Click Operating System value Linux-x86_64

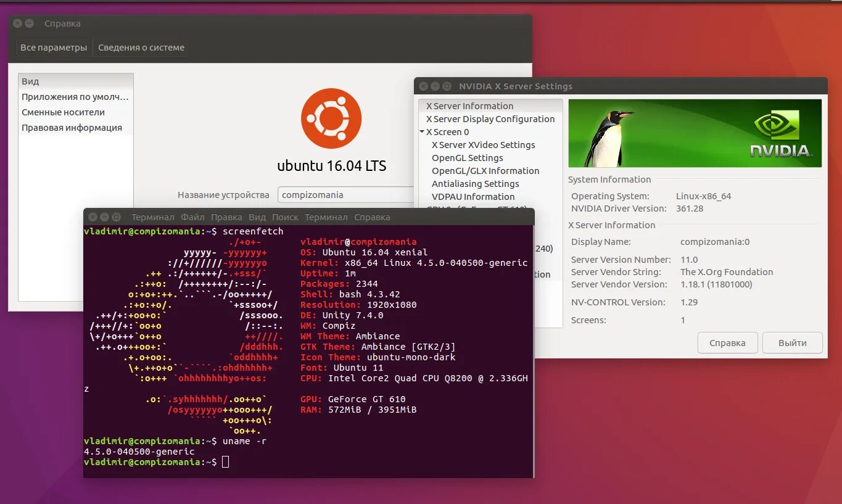pyautogui.click(x=704, y=196)
